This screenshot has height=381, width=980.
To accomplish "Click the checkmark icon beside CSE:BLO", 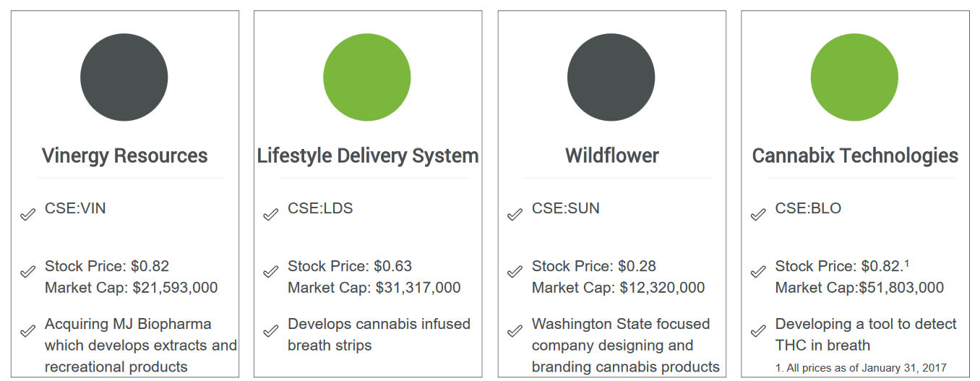I will point(758,215).
